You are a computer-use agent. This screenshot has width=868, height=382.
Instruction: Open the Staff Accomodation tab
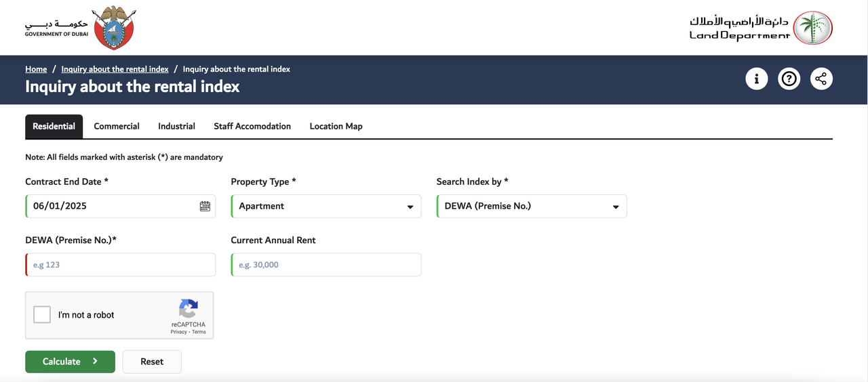pos(252,127)
